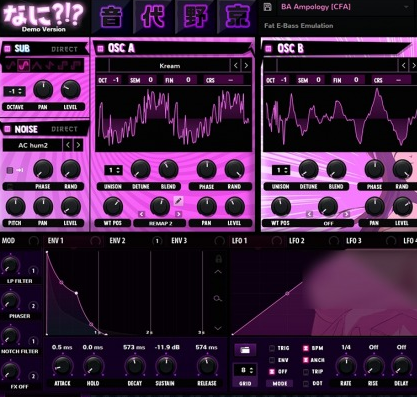Enable the LFO DOT checkbox

click(x=306, y=383)
